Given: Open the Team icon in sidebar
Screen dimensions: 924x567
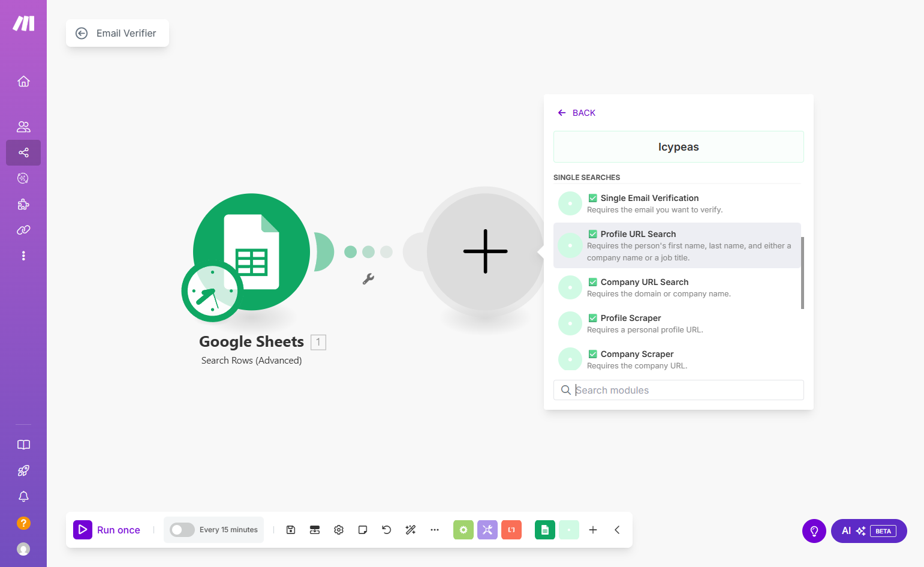Looking at the screenshot, I should pos(23,127).
